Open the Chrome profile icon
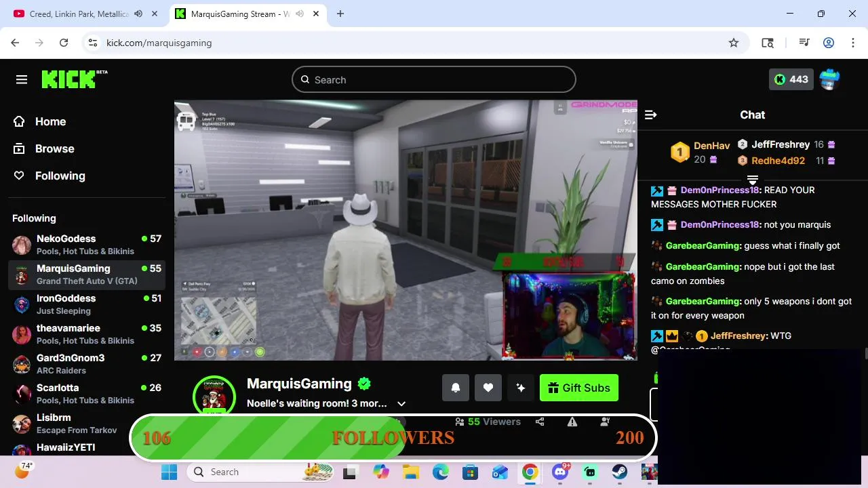The height and width of the screenshot is (488, 868). (x=829, y=43)
